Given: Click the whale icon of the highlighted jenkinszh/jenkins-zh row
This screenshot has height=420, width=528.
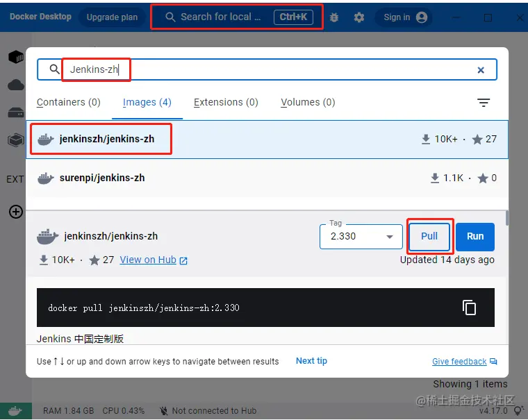Looking at the screenshot, I should coord(45,139).
